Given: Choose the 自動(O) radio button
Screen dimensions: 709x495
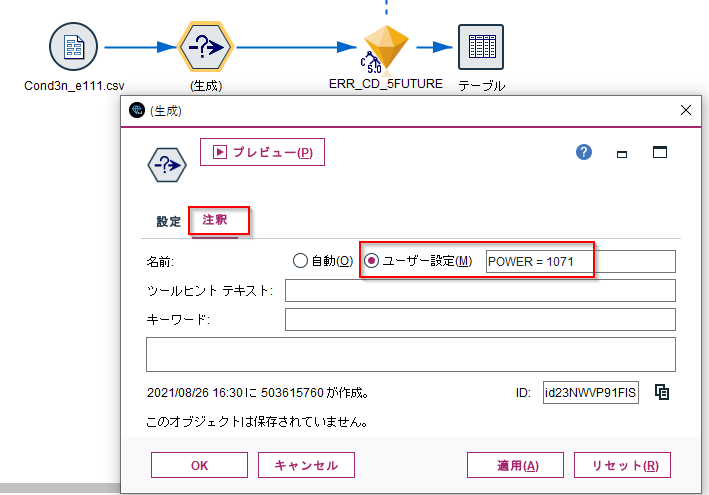Looking at the screenshot, I should pyautogui.click(x=300, y=261).
